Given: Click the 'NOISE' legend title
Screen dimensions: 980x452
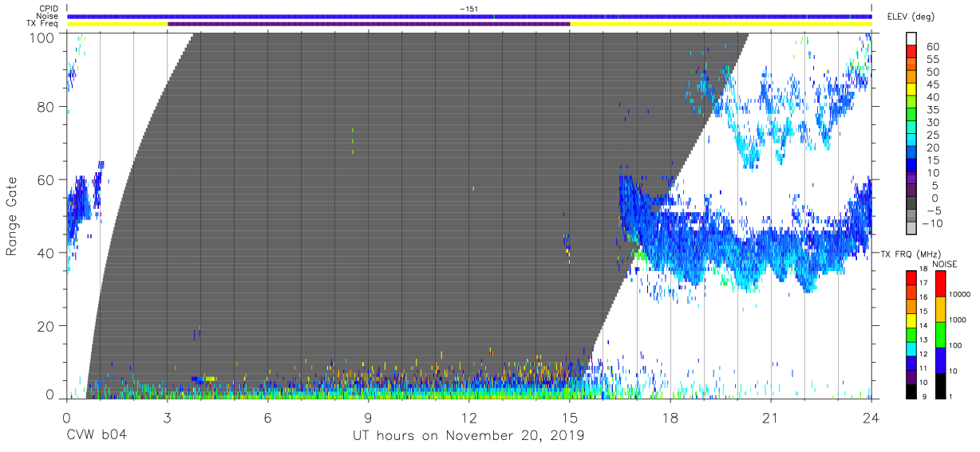Looking at the screenshot, I should pyautogui.click(x=945, y=264).
